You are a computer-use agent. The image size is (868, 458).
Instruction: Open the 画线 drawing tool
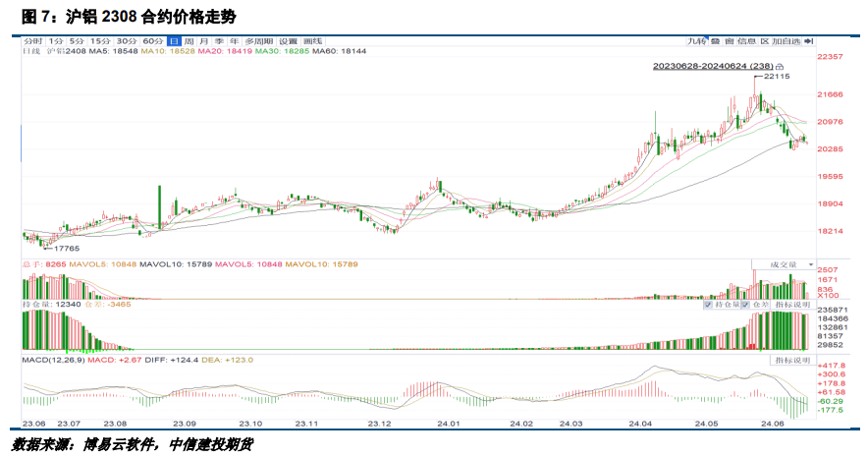click(313, 41)
